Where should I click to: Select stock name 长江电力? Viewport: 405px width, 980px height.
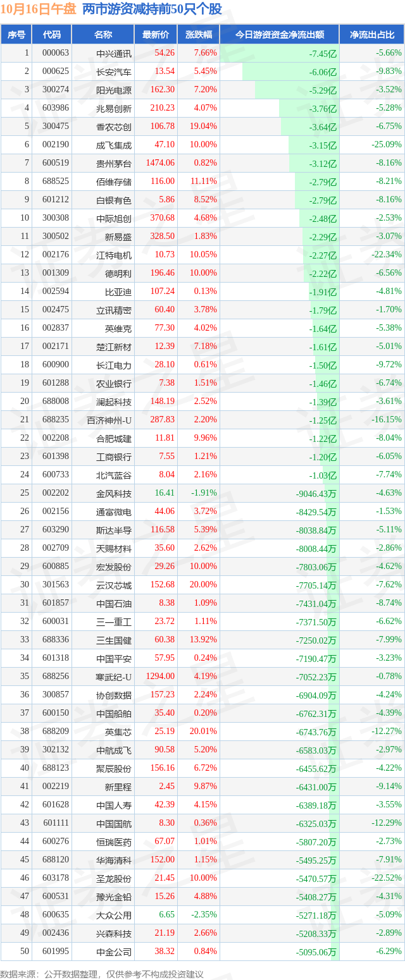(114, 365)
